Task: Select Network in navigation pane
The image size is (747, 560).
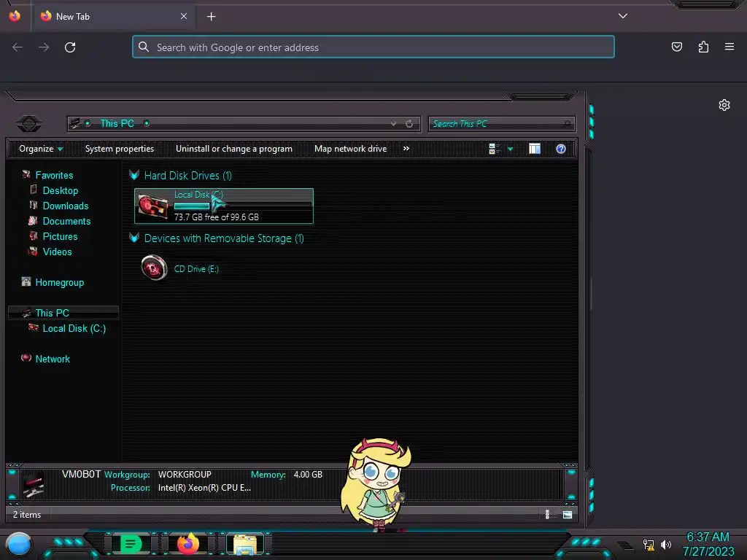Action: (53, 359)
